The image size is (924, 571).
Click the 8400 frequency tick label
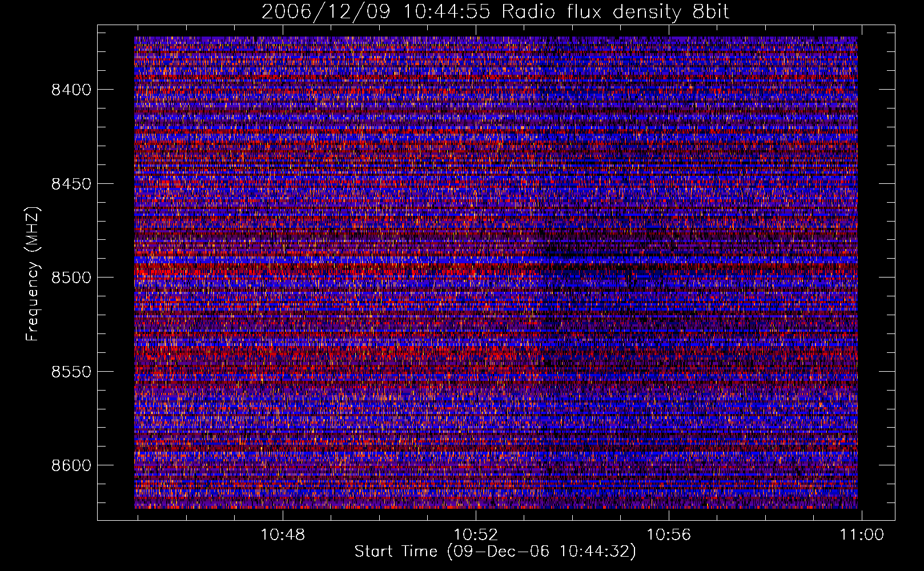71,90
